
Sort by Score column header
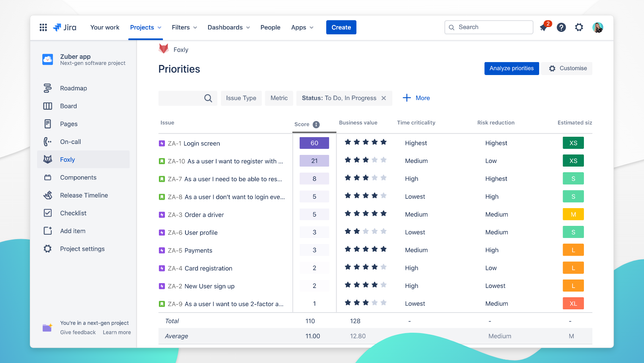pyautogui.click(x=302, y=124)
